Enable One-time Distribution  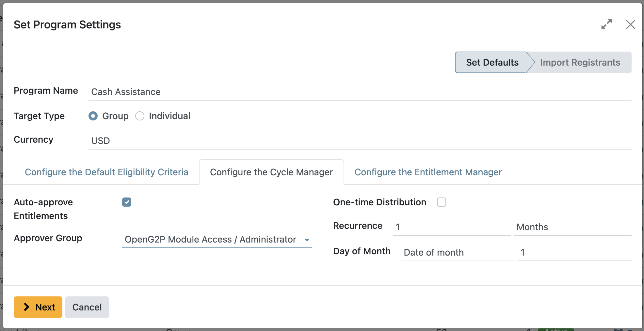tap(442, 202)
